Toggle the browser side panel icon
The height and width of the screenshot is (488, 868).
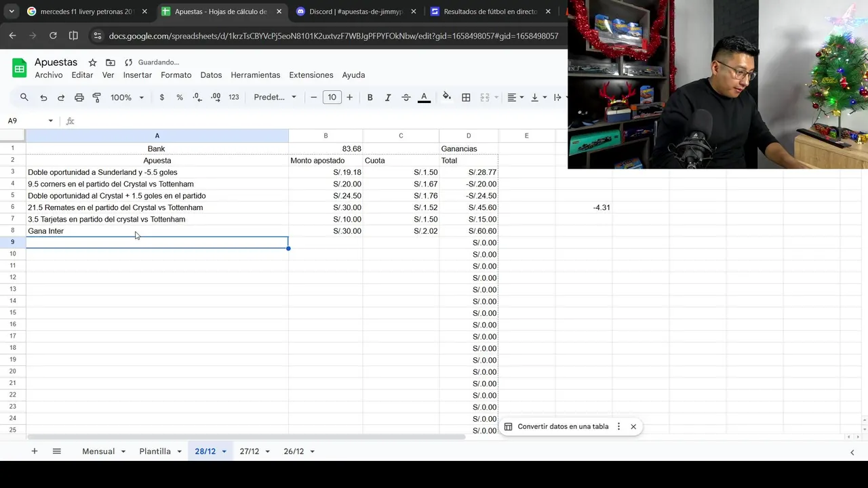pos(73,35)
